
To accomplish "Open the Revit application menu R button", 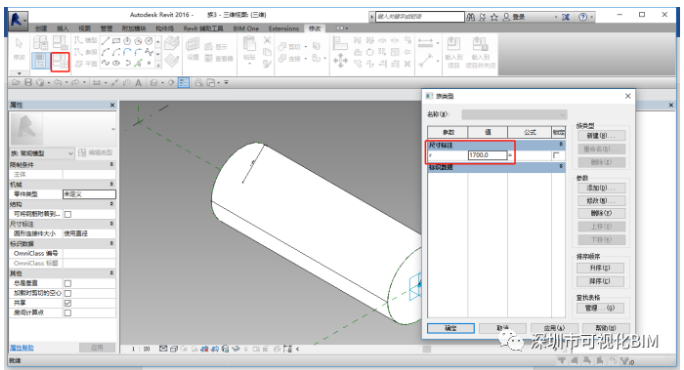I will [17, 19].
